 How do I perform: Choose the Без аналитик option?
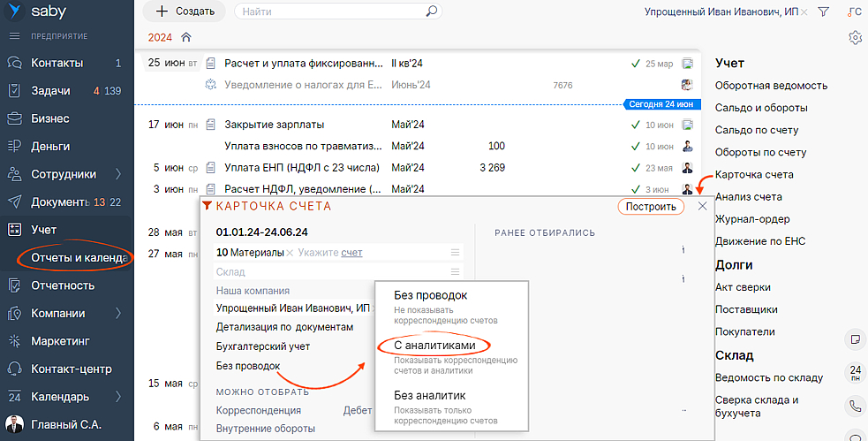429,395
